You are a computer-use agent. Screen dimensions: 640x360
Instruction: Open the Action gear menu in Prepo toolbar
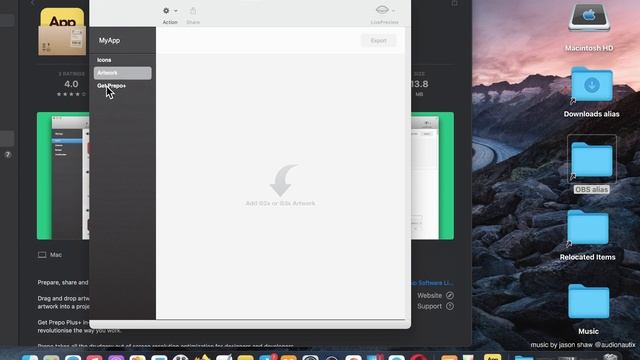click(x=166, y=11)
